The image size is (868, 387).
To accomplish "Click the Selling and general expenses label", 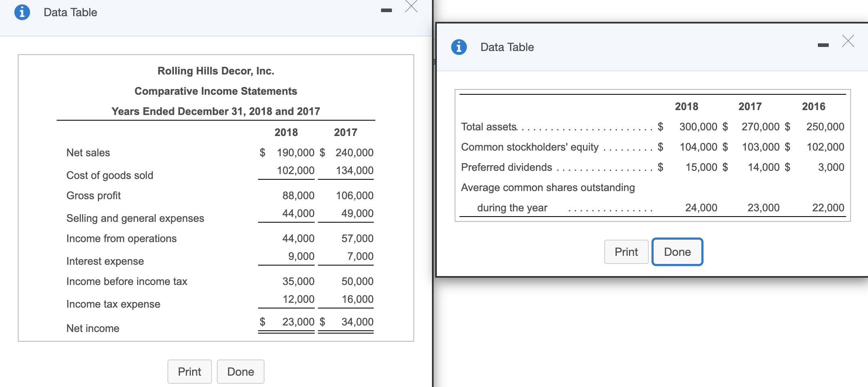I will pos(135,218).
